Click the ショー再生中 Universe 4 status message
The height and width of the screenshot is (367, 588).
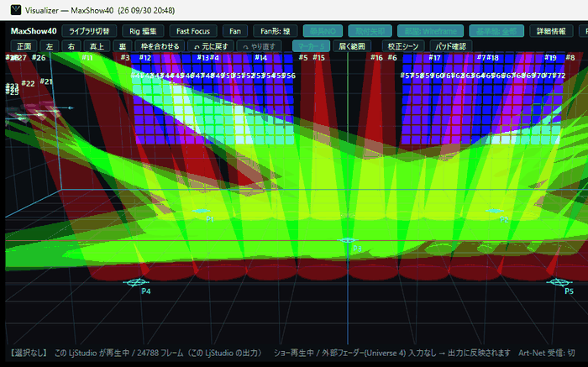[392, 353]
